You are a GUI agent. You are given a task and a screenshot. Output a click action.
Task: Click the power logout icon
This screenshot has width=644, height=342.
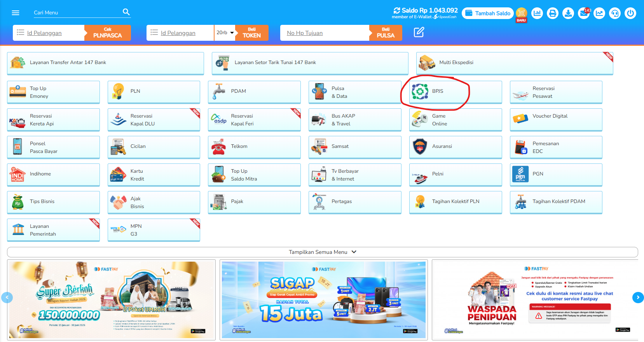630,13
